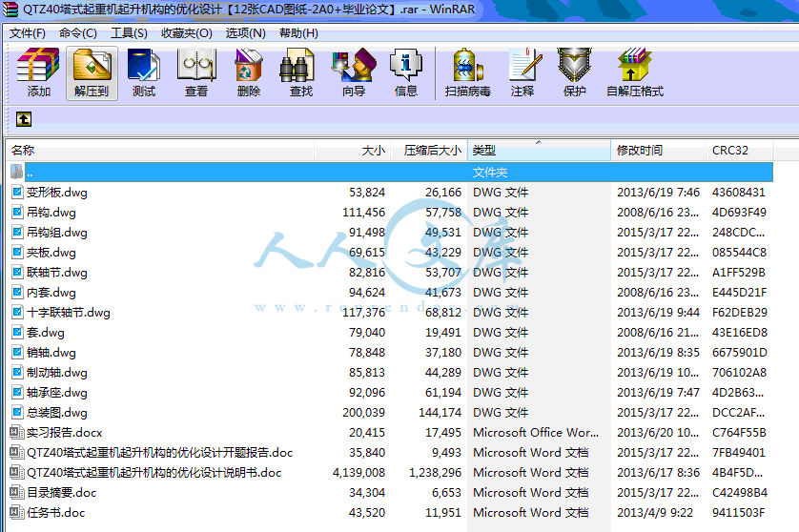
Task: Click CRC32 value 43608431
Action: (x=738, y=193)
